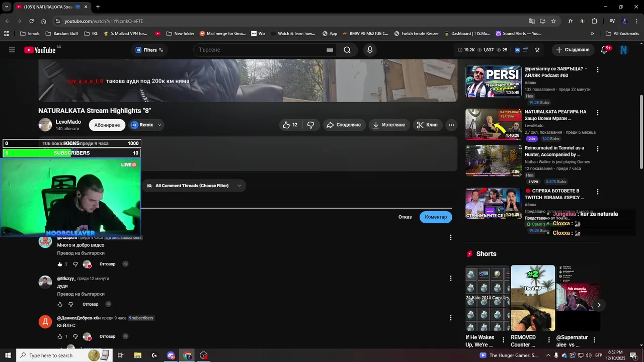Open All Bookmarks folder
Image resolution: width=644 pixels, height=362 pixels.
coord(622,34)
